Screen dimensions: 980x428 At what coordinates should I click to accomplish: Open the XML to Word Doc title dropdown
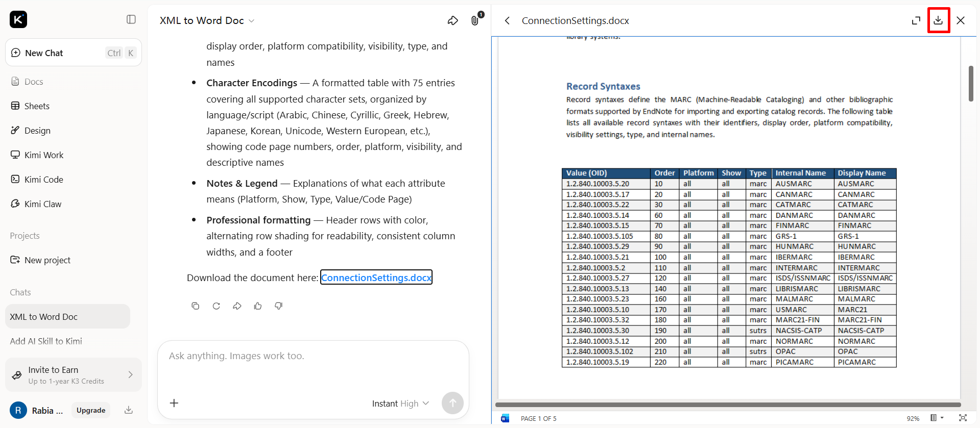point(251,21)
